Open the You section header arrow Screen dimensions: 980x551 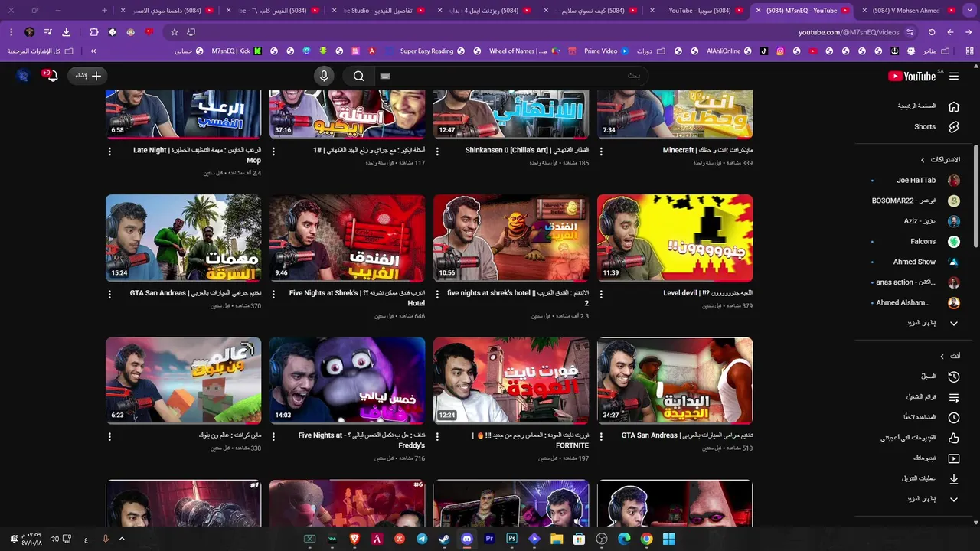coord(942,357)
